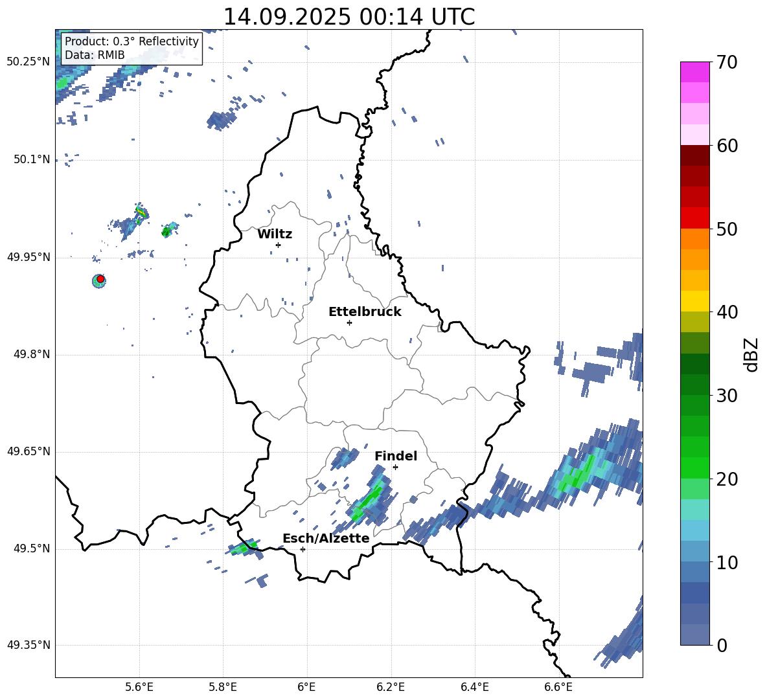Click the 70 colorbar tick label
This screenshot has width=767, height=700.
pyautogui.click(x=727, y=62)
